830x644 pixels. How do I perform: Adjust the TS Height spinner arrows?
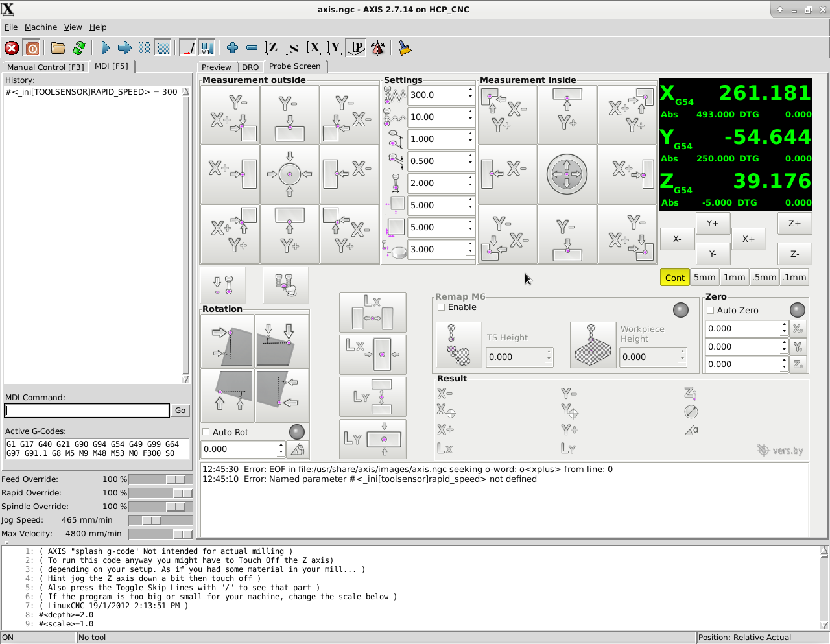[x=549, y=357]
